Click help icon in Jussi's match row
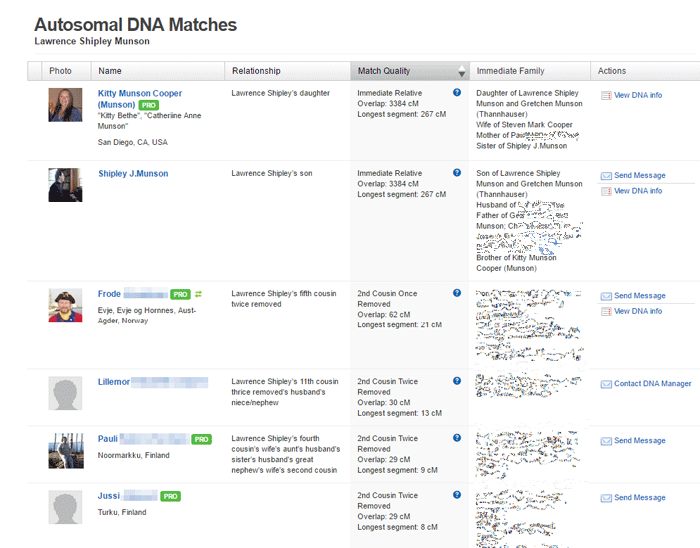The height and width of the screenshot is (548, 700). point(457,494)
